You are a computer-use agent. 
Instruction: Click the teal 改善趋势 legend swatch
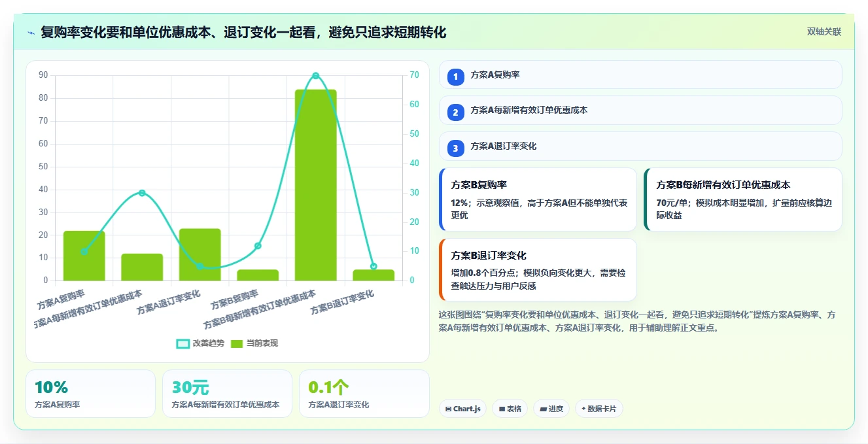(183, 343)
